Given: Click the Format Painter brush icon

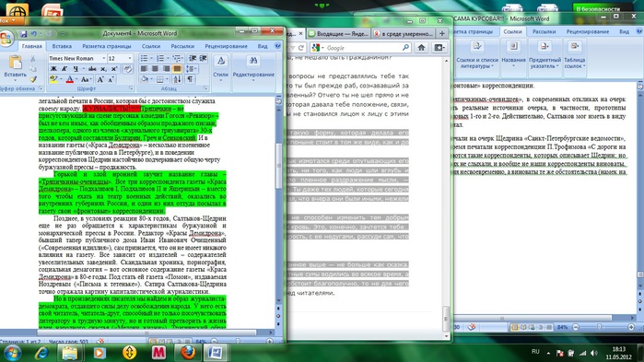Looking at the screenshot, I should pyautogui.click(x=33, y=79).
